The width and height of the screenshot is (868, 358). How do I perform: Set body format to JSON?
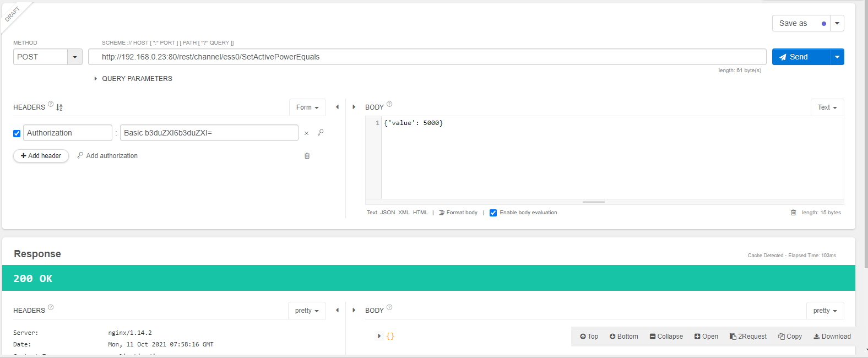click(387, 213)
